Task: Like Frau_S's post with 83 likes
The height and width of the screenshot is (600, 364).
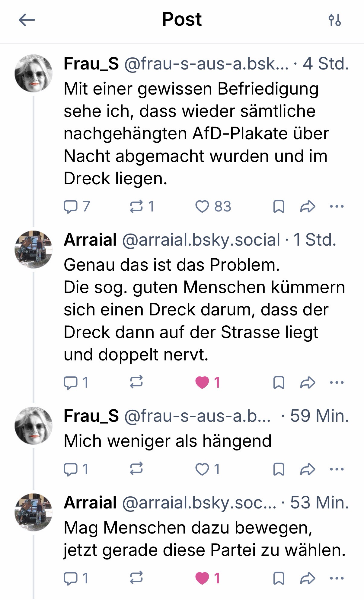Action: (x=202, y=207)
